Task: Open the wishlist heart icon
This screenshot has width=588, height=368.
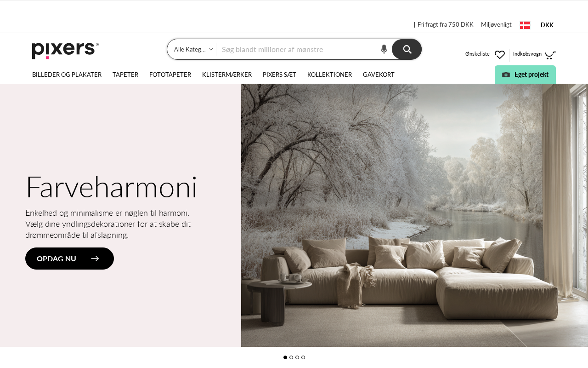Action: pos(500,55)
